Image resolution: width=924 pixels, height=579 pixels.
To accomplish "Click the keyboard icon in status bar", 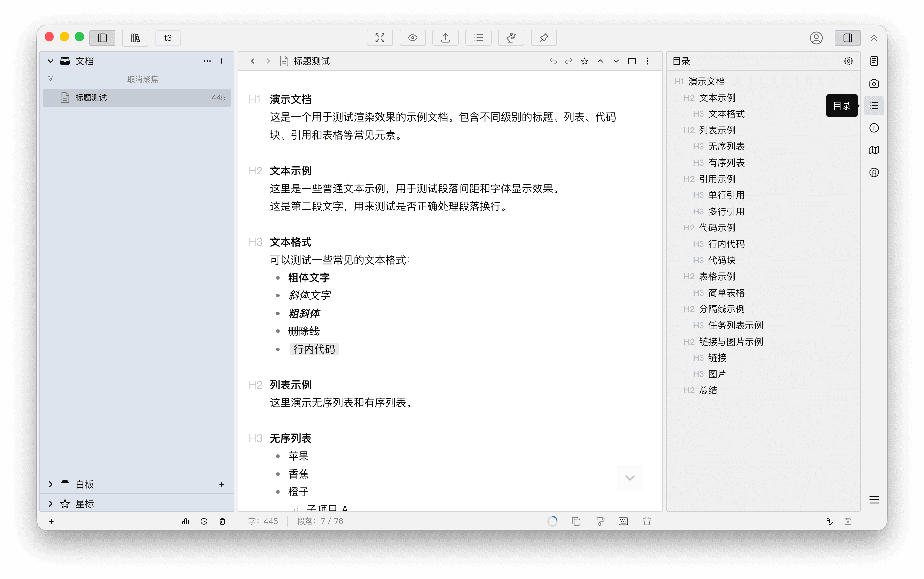I will (x=623, y=521).
